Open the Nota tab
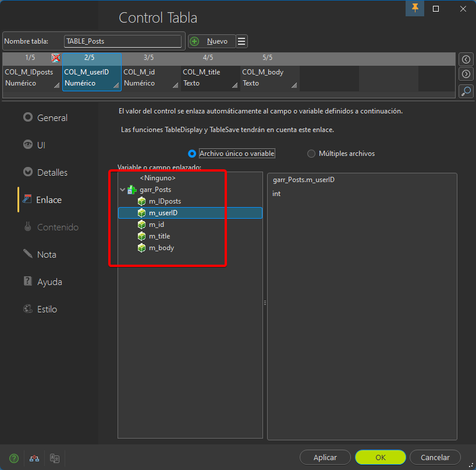The width and height of the screenshot is (476, 470). 47,255
